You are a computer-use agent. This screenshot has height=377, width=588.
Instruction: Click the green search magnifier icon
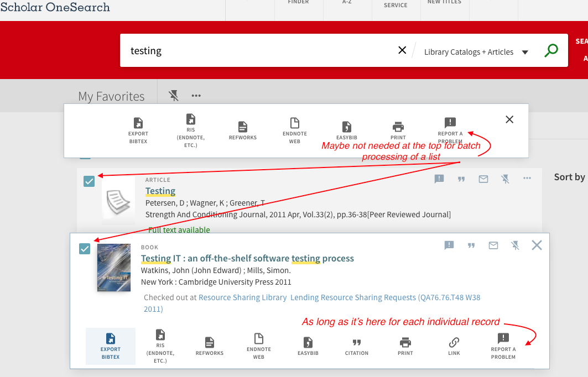point(551,51)
